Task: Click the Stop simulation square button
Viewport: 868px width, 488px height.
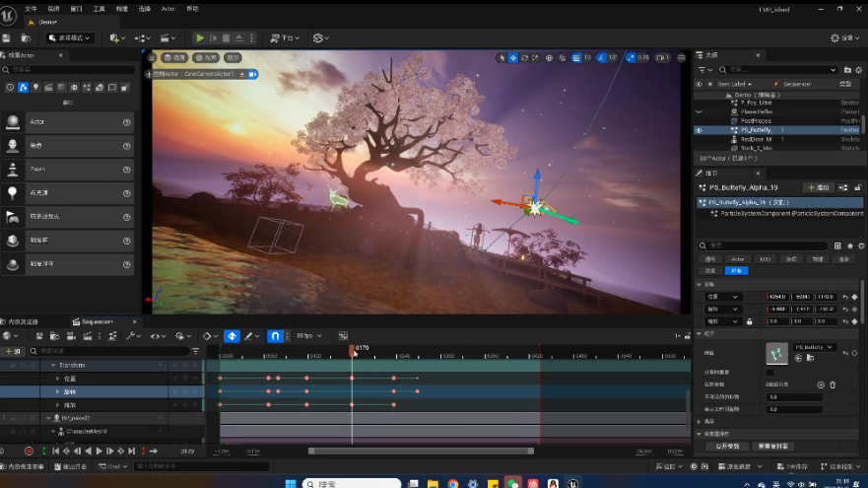Action: coord(226,38)
